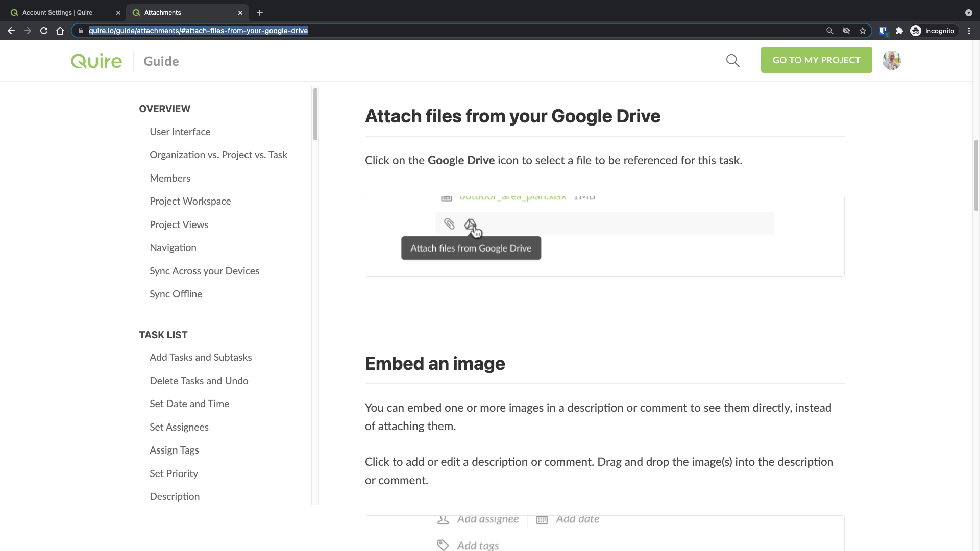Open the Assign Tags page
The width and height of the screenshot is (980, 551).
175,450
